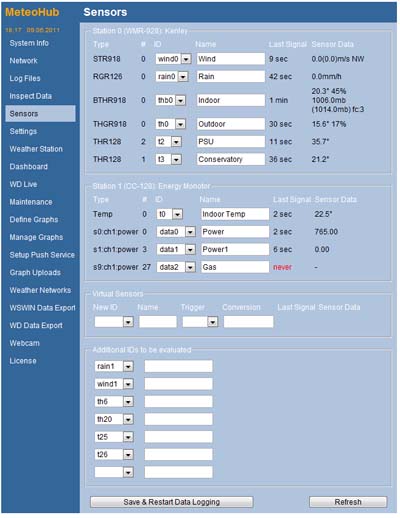
Task: Click text field beside th6
Action: tap(179, 402)
